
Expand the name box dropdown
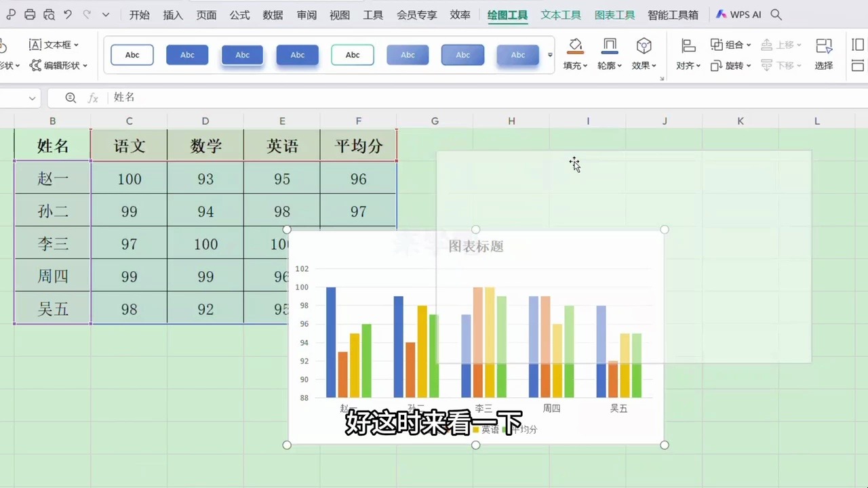click(32, 98)
